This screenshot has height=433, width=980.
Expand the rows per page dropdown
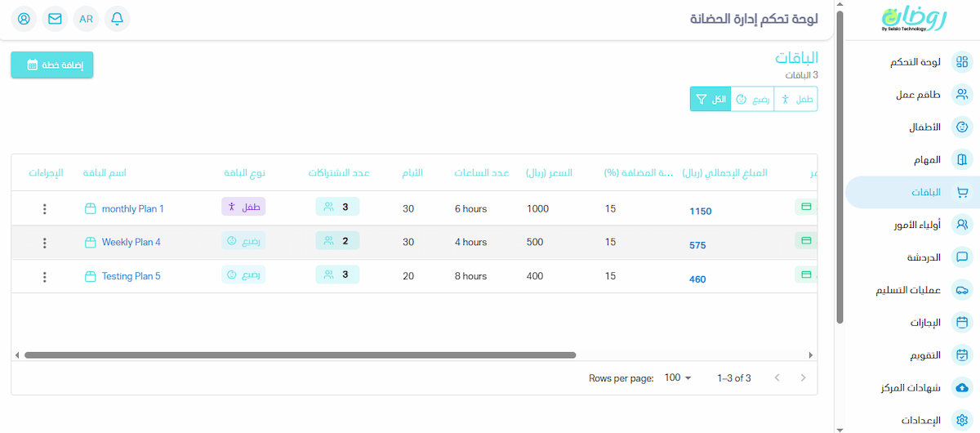677,378
